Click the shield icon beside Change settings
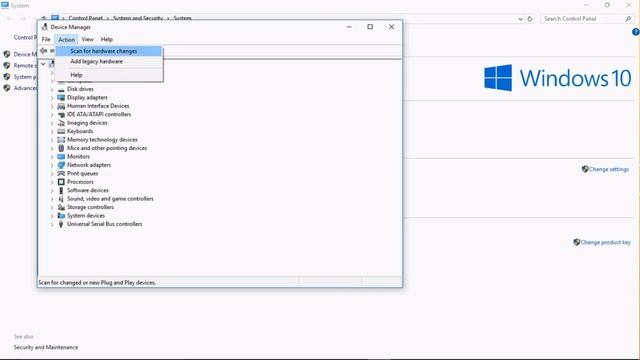Screen dimensions: 640x360 point(585,169)
